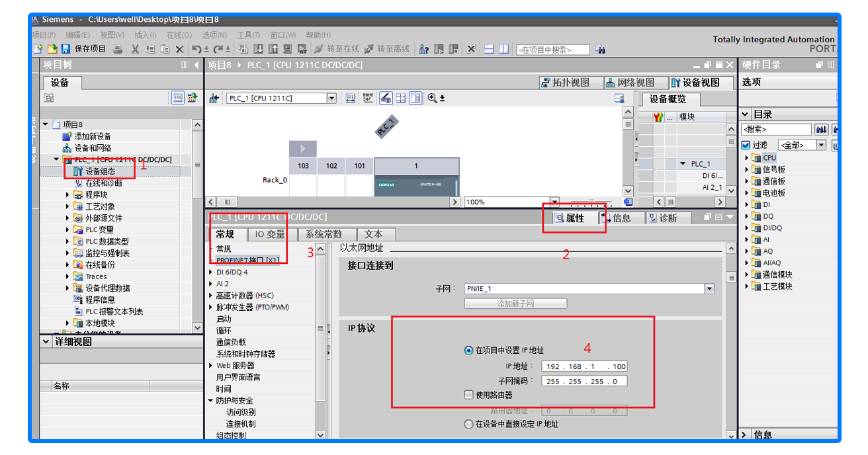Open the PLC_1 [CPU 1211C] device dropdown
This screenshot has width=868, height=455.
click(332, 98)
